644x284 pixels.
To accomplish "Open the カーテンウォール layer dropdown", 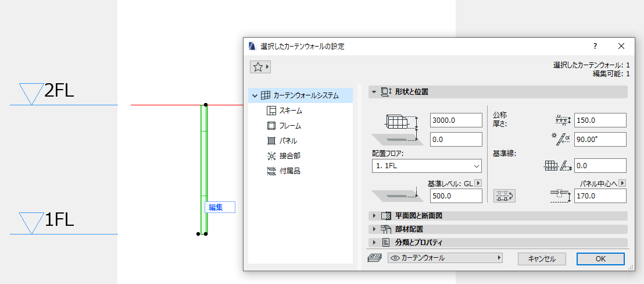I will pyautogui.click(x=445, y=258).
